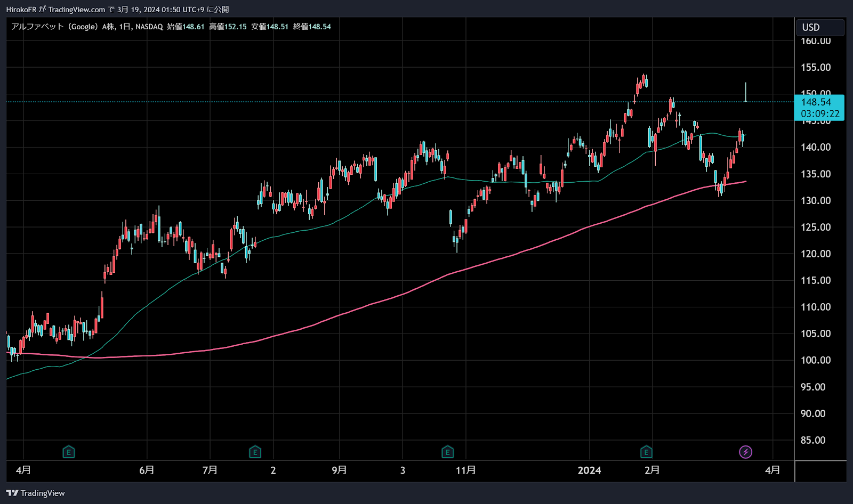Click the 11月 time axis label

[x=466, y=470]
